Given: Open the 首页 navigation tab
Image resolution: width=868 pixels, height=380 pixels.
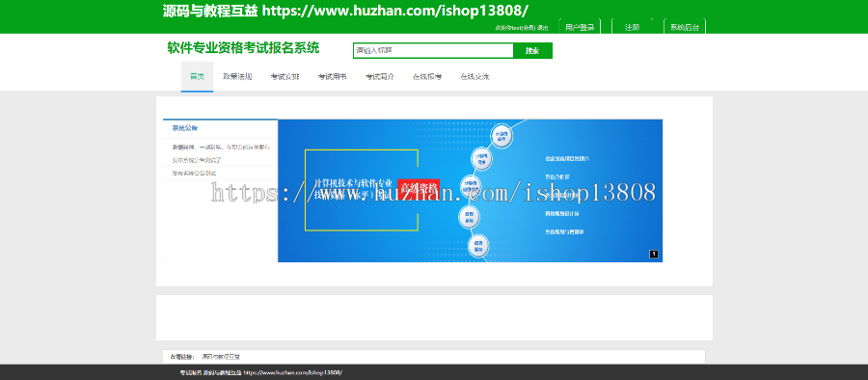Looking at the screenshot, I should [x=197, y=76].
